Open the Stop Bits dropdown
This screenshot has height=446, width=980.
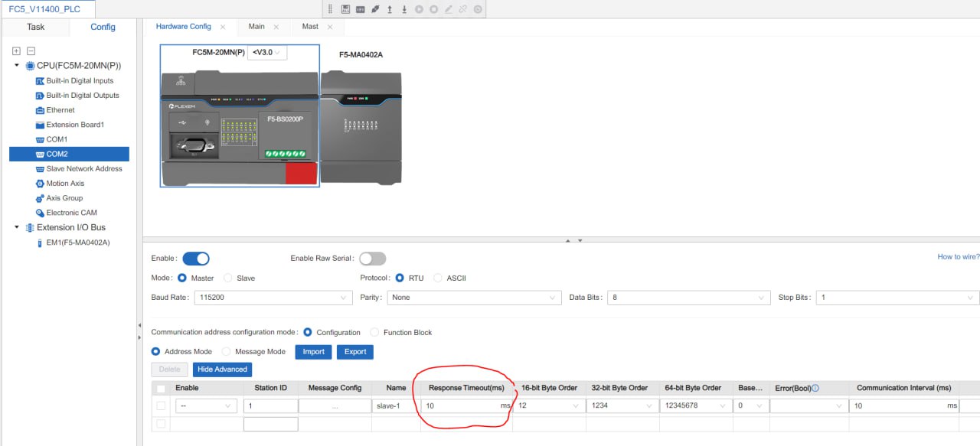897,298
